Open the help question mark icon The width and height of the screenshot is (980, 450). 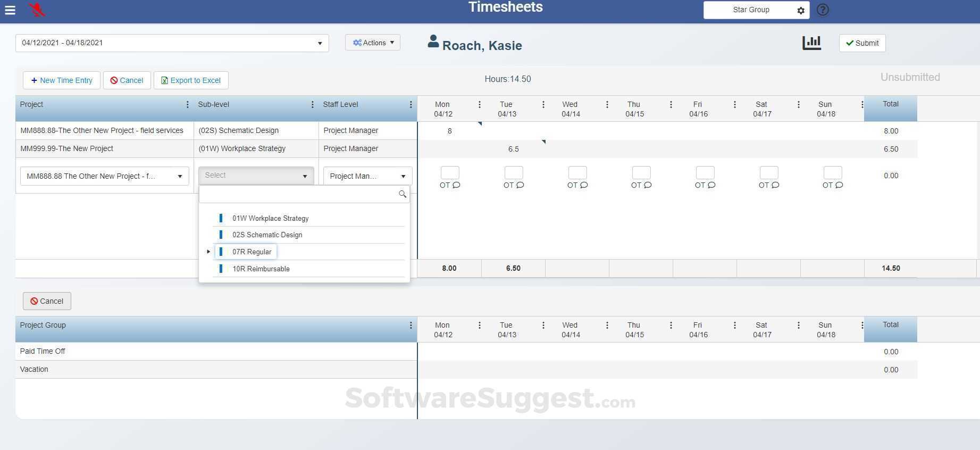coord(823,10)
